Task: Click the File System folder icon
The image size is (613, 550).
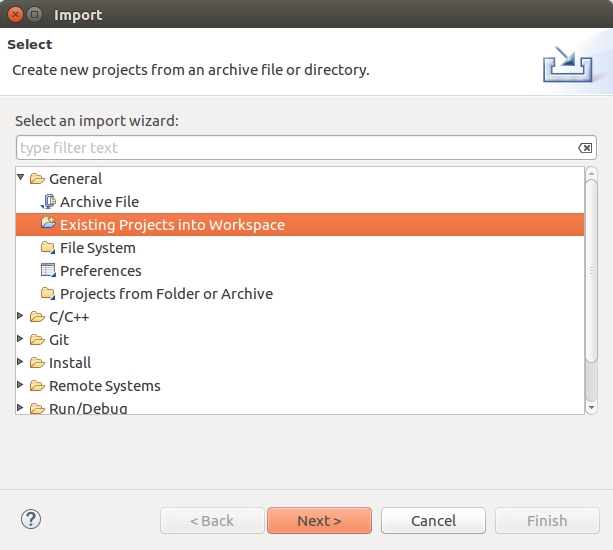Action: [48, 248]
